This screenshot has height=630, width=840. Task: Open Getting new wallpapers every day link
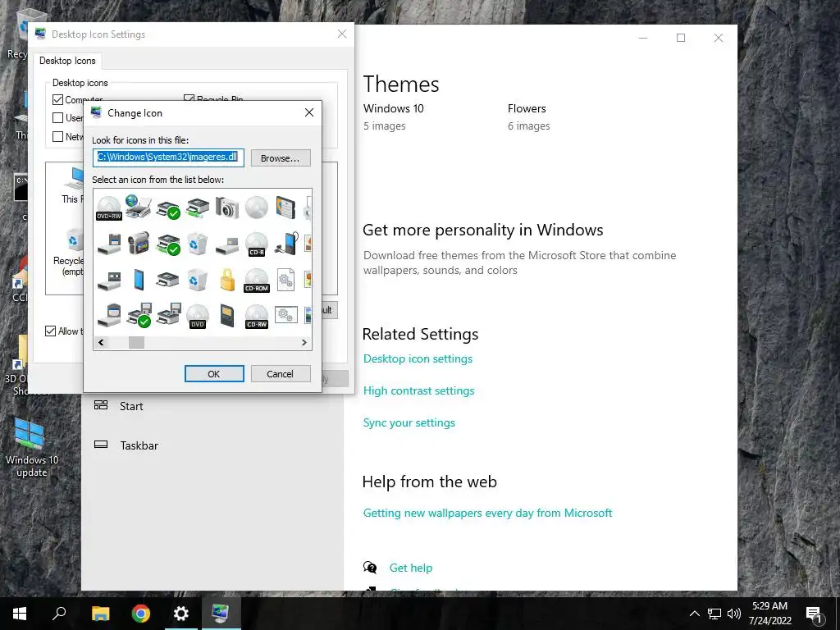[x=487, y=513]
